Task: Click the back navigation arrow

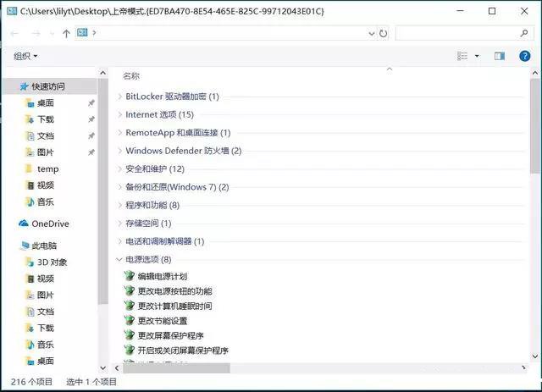Action: 14,34
